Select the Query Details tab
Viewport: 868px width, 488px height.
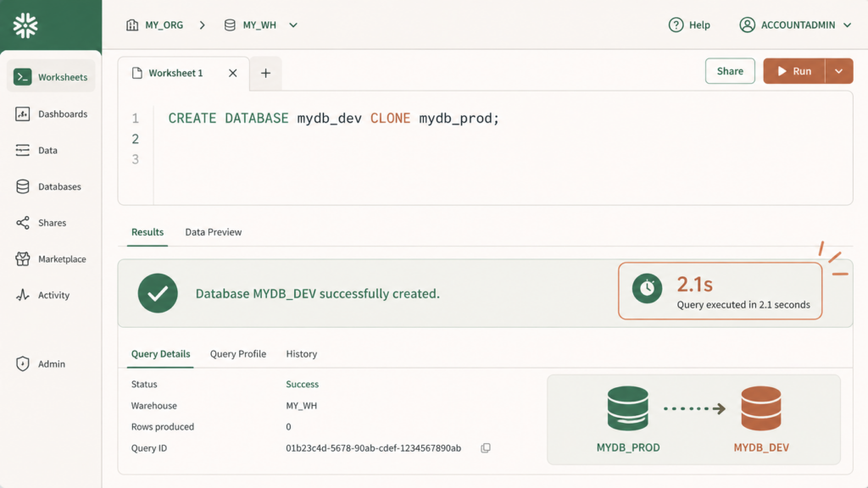pyautogui.click(x=160, y=353)
